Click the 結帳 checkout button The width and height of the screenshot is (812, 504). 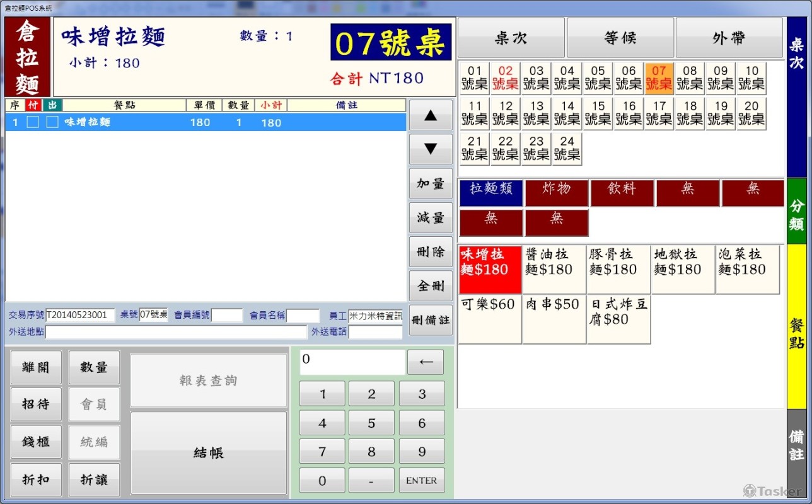pyautogui.click(x=208, y=453)
